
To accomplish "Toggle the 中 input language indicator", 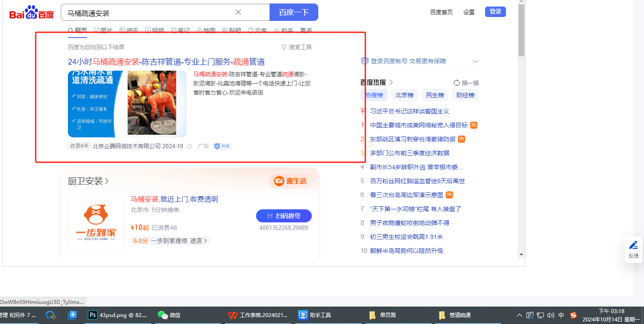I will tap(561, 315).
